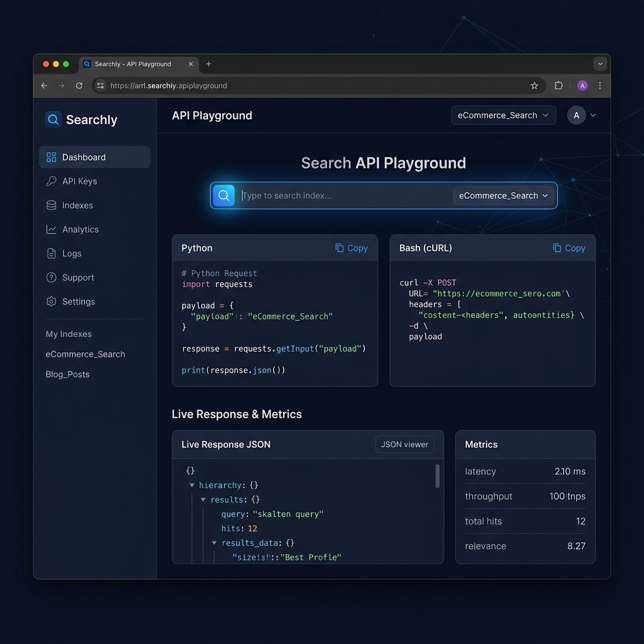Click the copy icon in Python panel
Screen dimensions: 644x644
point(339,248)
